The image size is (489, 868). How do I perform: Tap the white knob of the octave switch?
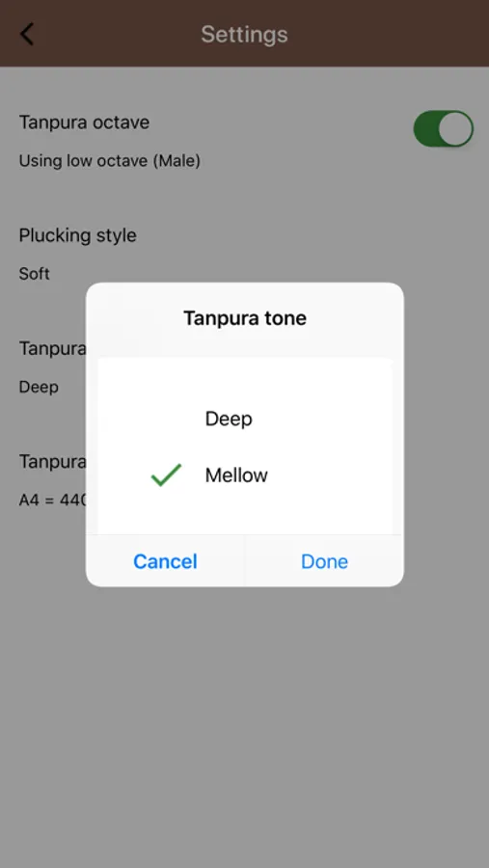pyautogui.click(x=456, y=128)
